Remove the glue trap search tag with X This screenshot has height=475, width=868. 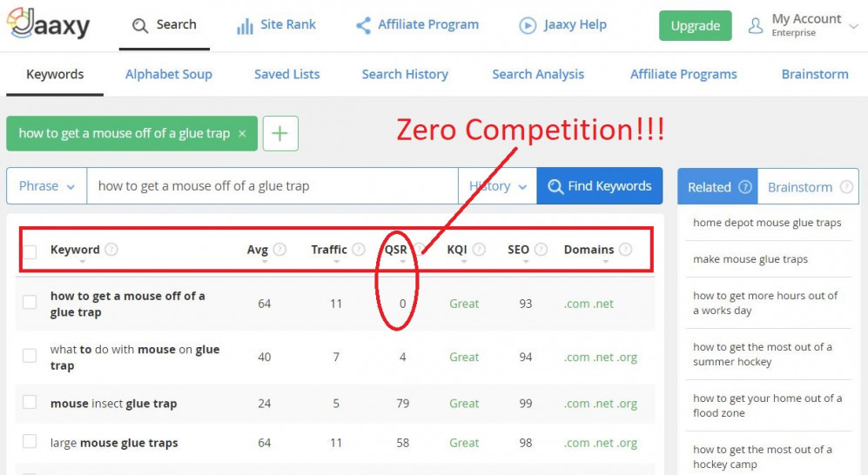242,133
